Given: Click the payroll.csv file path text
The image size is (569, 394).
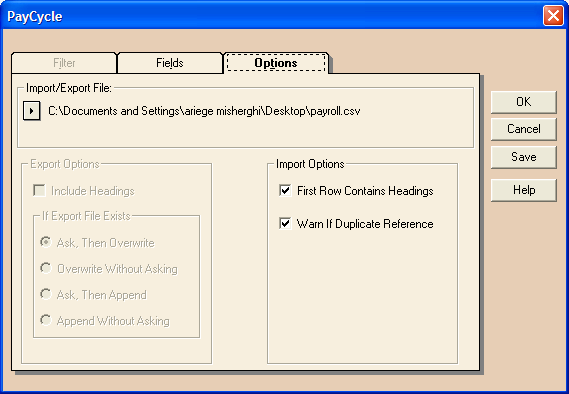Looking at the screenshot, I should [x=204, y=111].
